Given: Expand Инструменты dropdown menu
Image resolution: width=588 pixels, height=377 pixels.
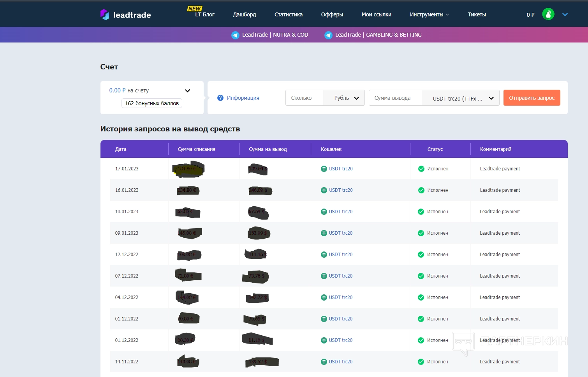Looking at the screenshot, I should point(430,14).
